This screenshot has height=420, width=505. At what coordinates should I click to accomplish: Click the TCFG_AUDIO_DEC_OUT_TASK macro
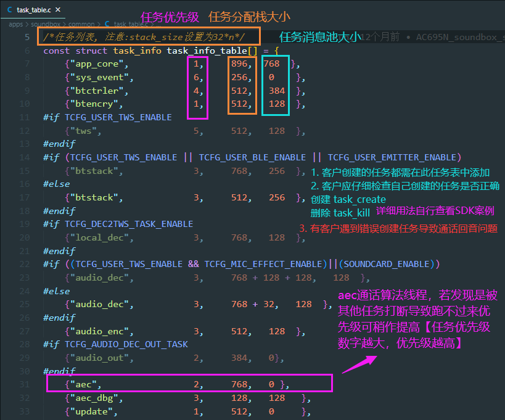126,344
